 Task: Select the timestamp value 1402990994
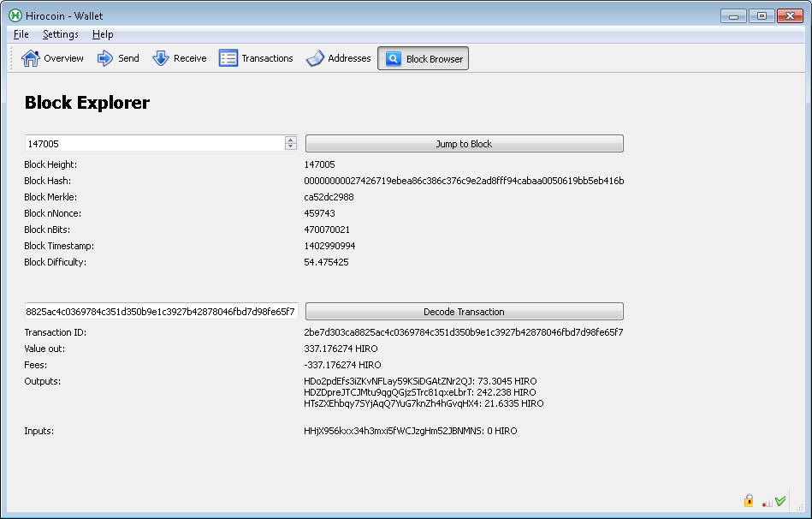329,246
